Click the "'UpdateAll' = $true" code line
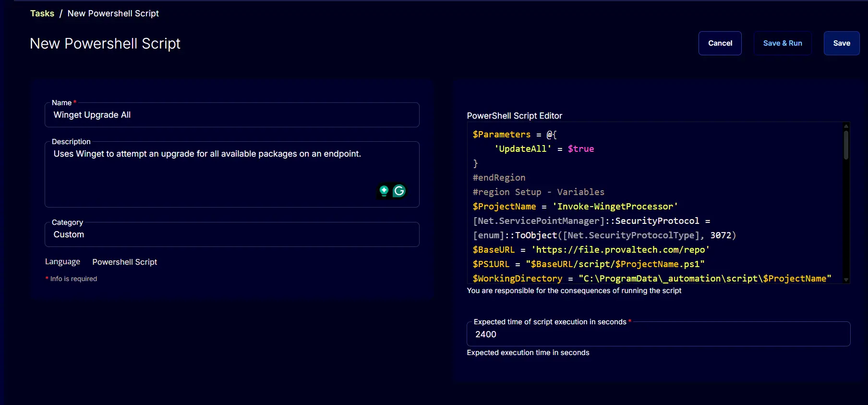The width and height of the screenshot is (868, 405). pos(544,149)
